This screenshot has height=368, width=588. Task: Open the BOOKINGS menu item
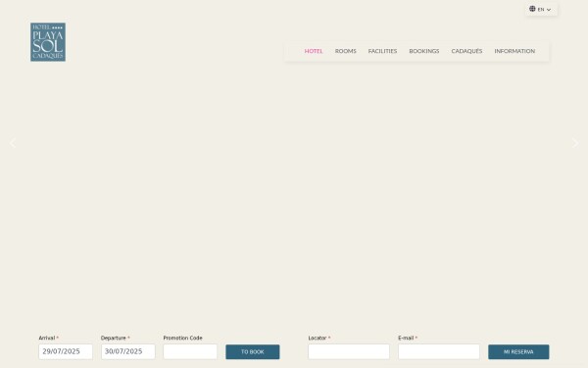[424, 51]
